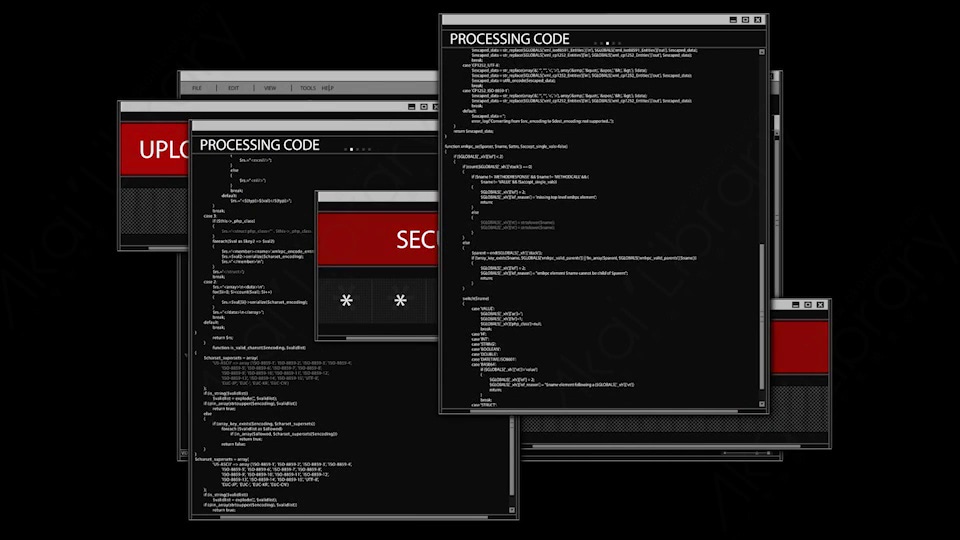This screenshot has width=960, height=540.
Task: Open the HELP menu in back window
Action: [328, 88]
